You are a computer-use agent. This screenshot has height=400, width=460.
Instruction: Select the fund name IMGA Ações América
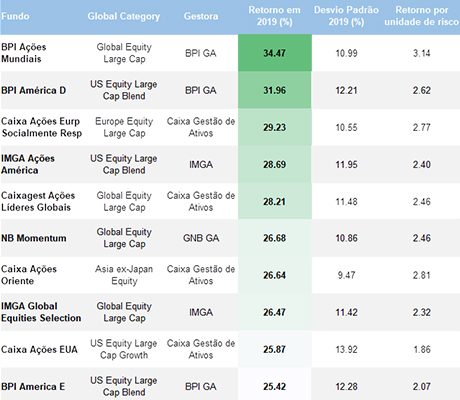[x=28, y=164]
